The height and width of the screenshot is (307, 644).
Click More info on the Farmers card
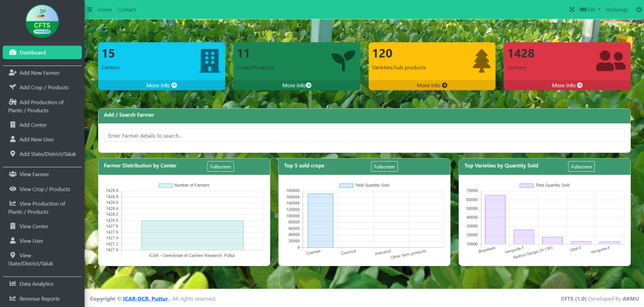[x=567, y=85]
